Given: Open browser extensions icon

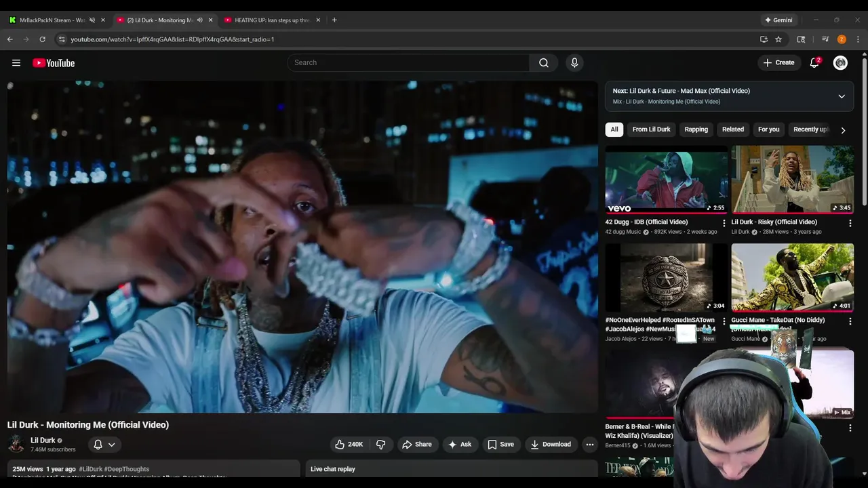Looking at the screenshot, I should click(801, 39).
